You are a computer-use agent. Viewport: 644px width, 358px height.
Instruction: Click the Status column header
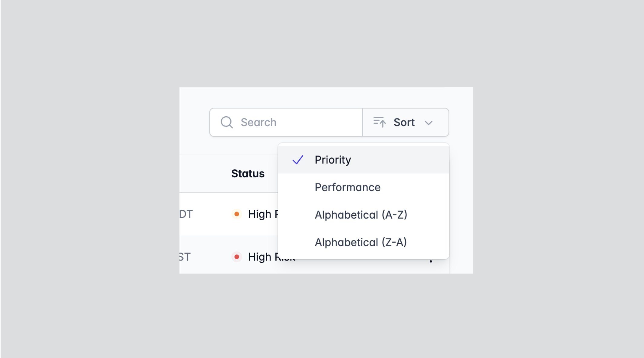coord(248,174)
